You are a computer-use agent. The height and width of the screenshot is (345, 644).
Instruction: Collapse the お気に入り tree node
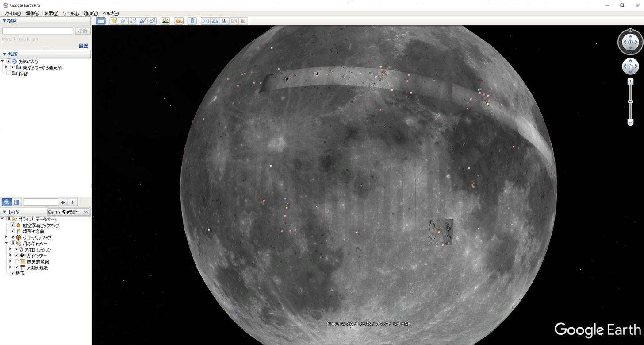(x=3, y=61)
